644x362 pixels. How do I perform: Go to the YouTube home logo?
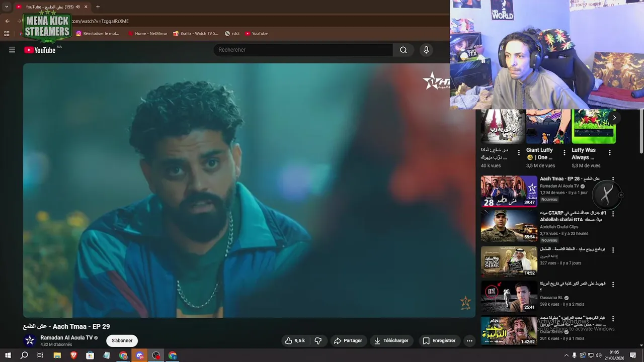(40, 50)
